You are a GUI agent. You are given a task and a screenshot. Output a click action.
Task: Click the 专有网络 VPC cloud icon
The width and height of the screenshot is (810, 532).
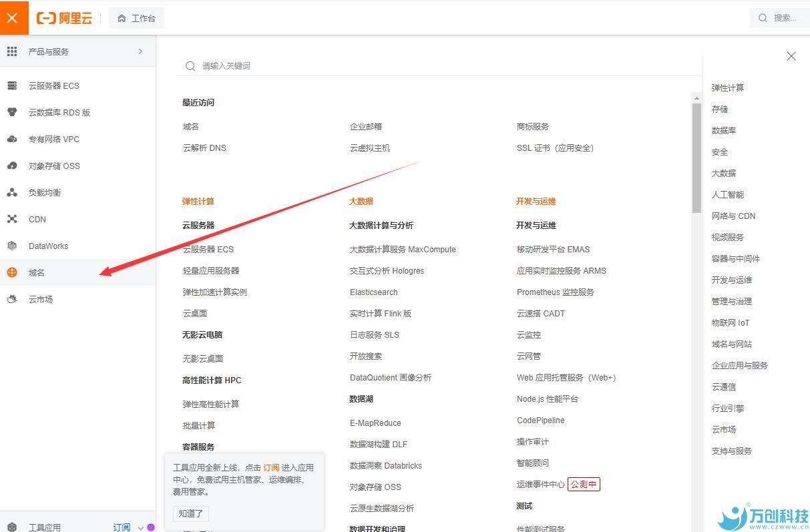click(12, 139)
